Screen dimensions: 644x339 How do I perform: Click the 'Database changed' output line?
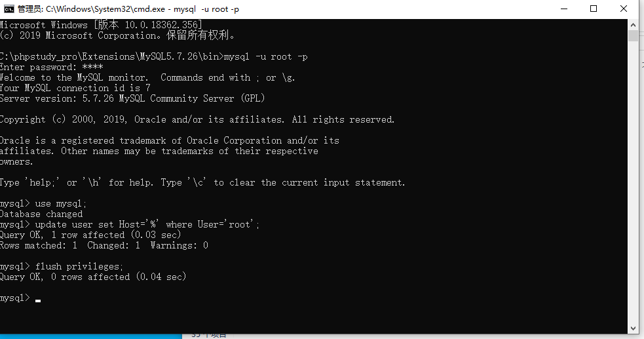point(41,214)
